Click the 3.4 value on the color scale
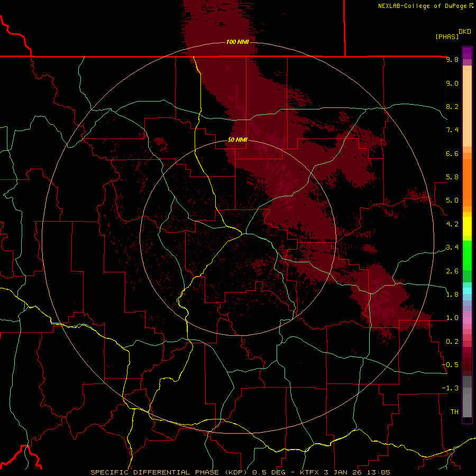This screenshot has height=476, width=476. [x=452, y=248]
